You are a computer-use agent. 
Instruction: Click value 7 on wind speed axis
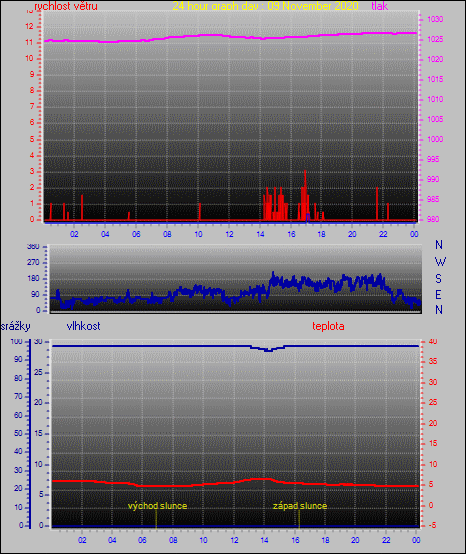32,106
